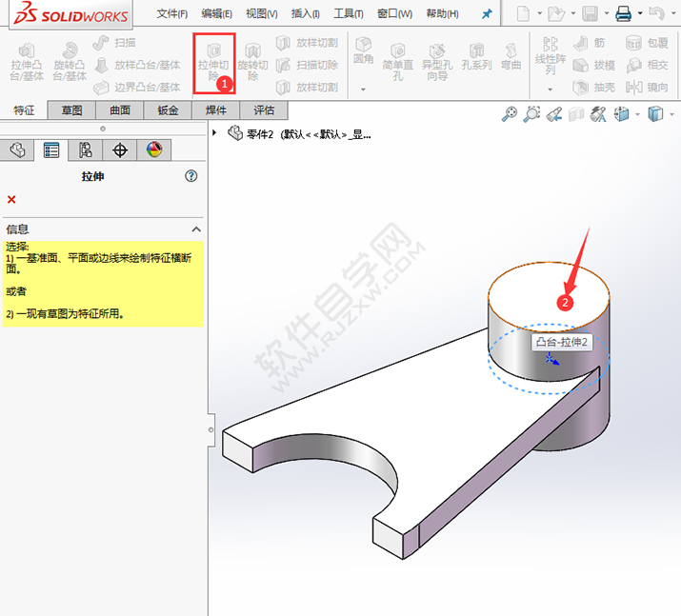Collapse the 信息 section chevron
681x616 pixels.
[196, 229]
